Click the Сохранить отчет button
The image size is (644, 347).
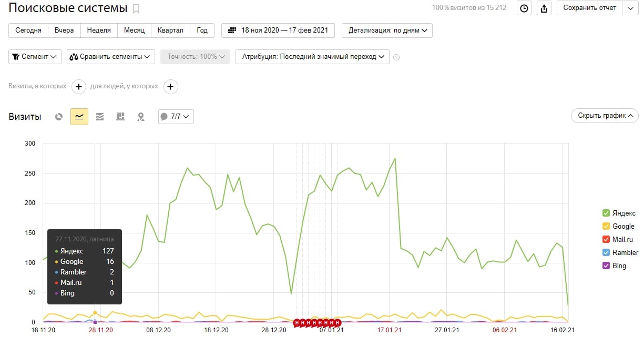(x=589, y=8)
